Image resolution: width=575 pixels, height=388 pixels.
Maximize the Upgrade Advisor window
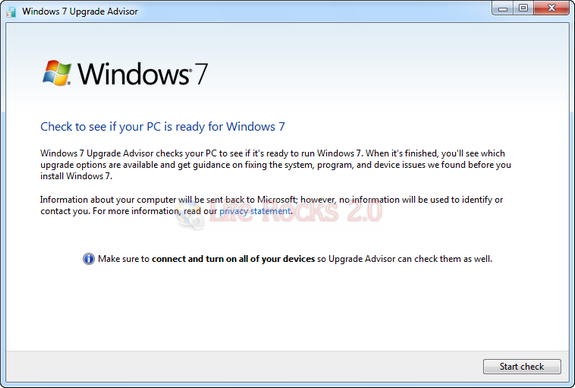click(x=523, y=8)
